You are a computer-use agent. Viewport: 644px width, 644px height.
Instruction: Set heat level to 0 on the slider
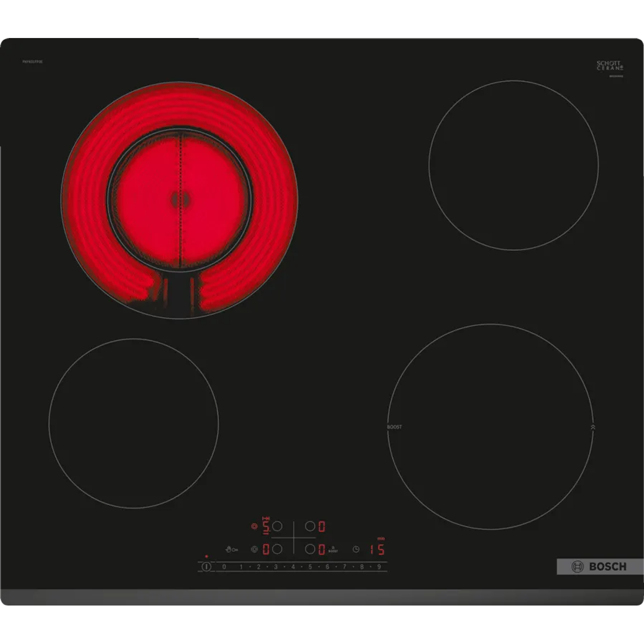(224, 567)
